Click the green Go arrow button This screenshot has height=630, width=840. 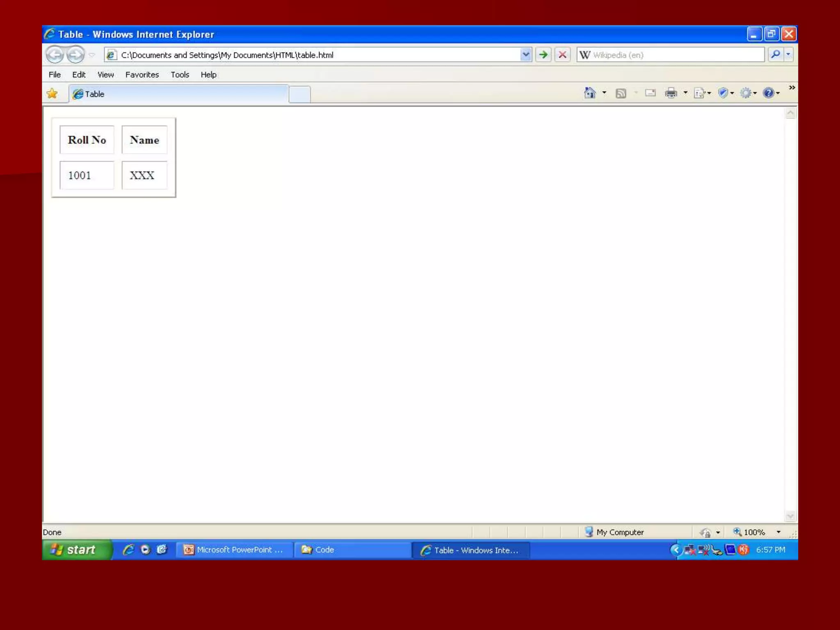pos(543,55)
